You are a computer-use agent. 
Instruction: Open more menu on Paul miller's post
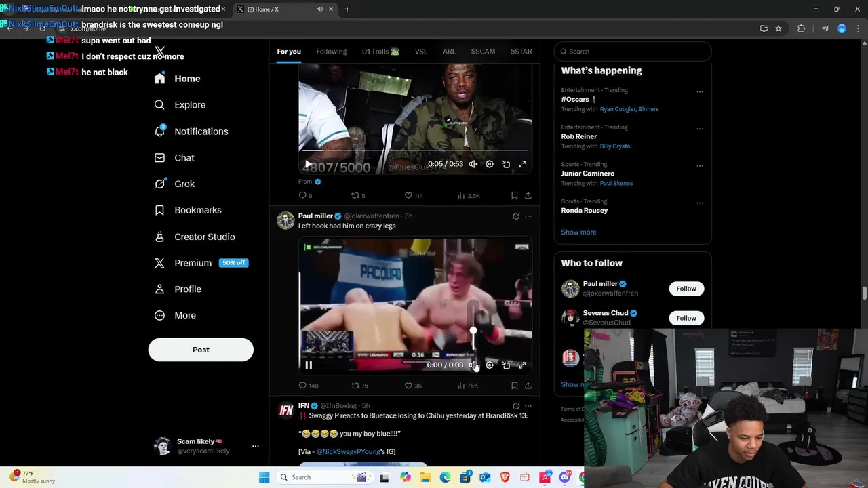tap(528, 216)
